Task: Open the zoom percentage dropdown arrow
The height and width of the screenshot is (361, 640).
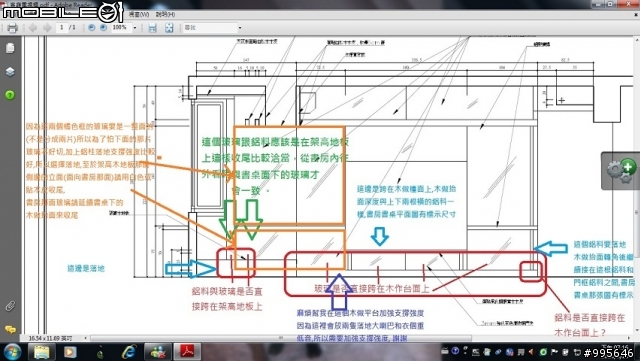Action: point(135,28)
